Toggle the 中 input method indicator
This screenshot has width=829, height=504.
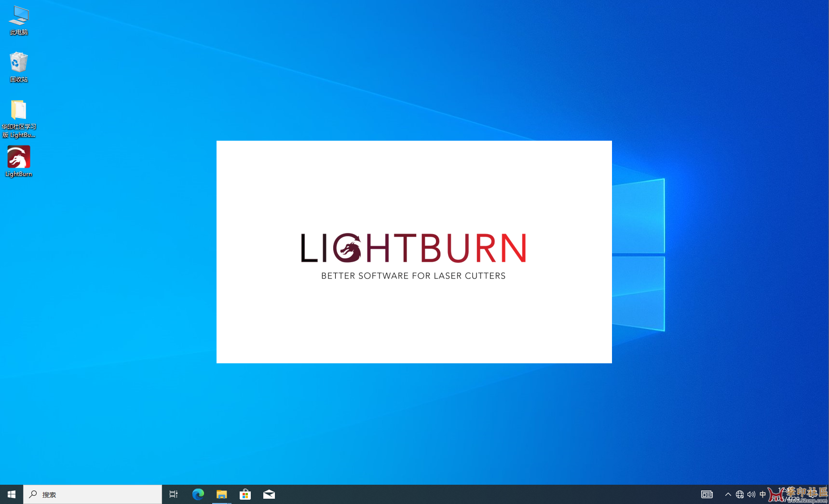click(762, 494)
